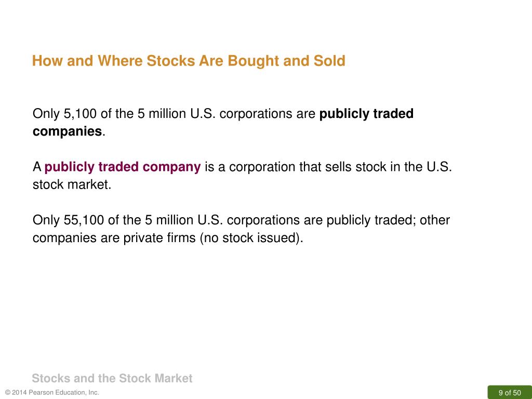Click the magenta 'publicly traded company' term
Screen dimensions: 532x399
(123, 167)
